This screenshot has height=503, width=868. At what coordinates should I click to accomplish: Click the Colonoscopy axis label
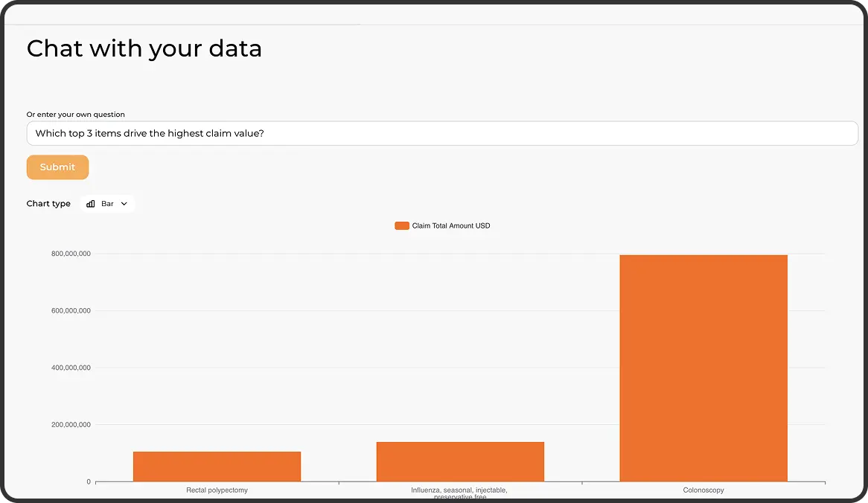click(703, 490)
